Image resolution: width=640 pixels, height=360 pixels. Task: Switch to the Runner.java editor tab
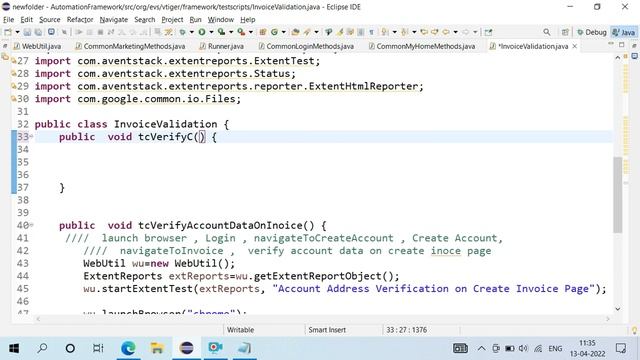[221, 46]
